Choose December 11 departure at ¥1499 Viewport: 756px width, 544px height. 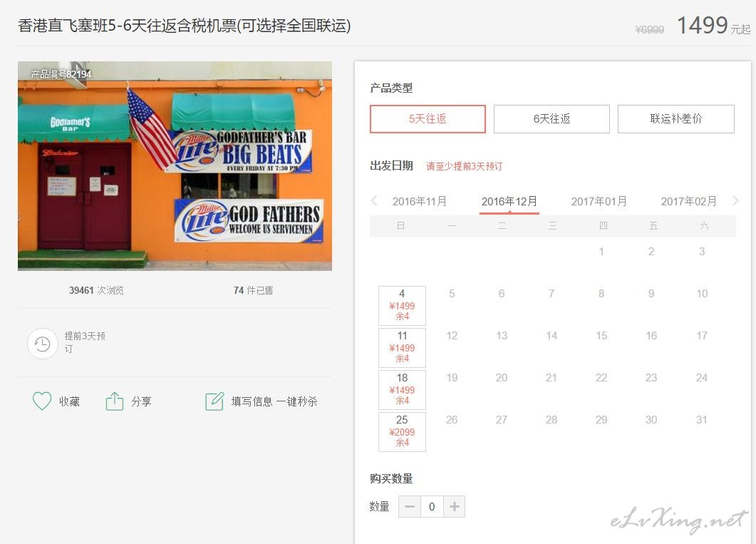[x=402, y=348]
